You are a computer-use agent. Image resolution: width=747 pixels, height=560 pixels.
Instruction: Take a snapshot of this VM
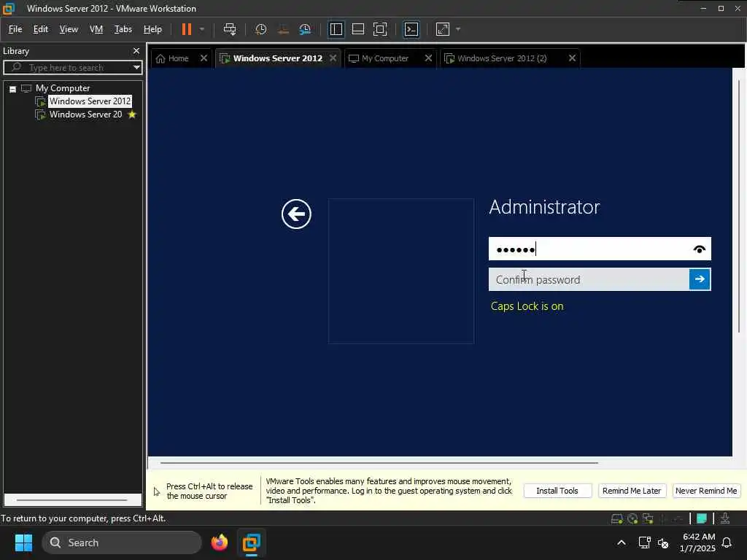click(x=260, y=29)
